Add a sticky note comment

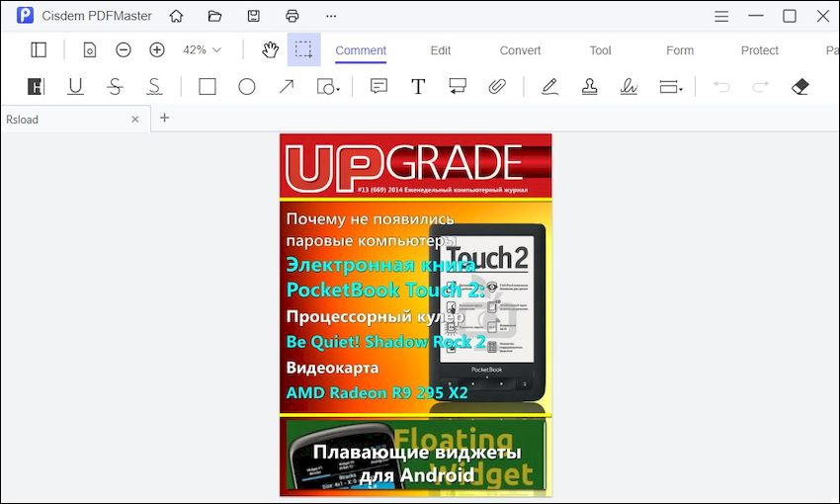click(378, 86)
